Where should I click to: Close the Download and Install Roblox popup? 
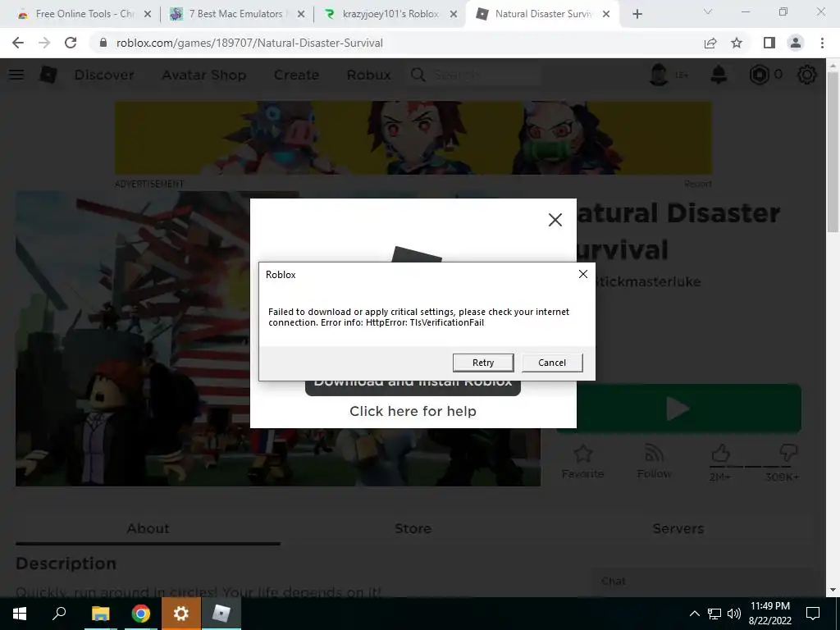pos(555,220)
